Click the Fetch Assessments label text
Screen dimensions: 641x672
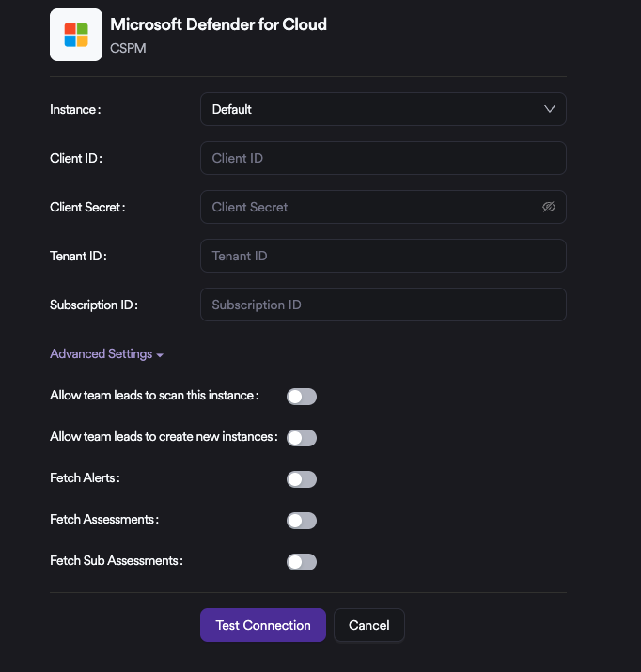[x=104, y=520]
